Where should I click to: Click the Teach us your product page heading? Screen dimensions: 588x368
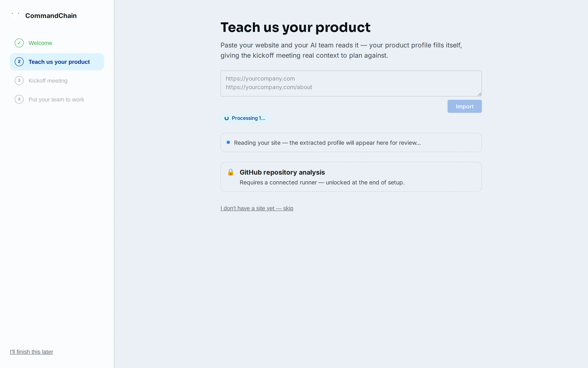[295, 27]
